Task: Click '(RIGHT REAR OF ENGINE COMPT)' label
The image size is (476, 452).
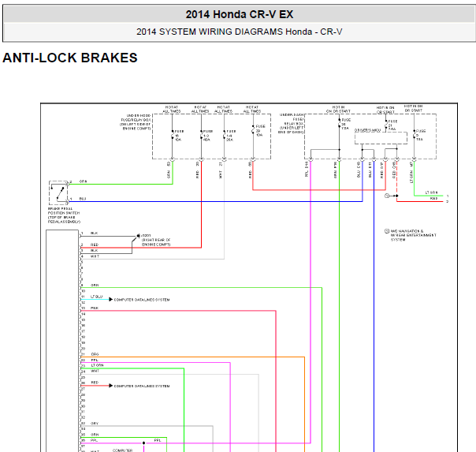Action: coord(156,242)
